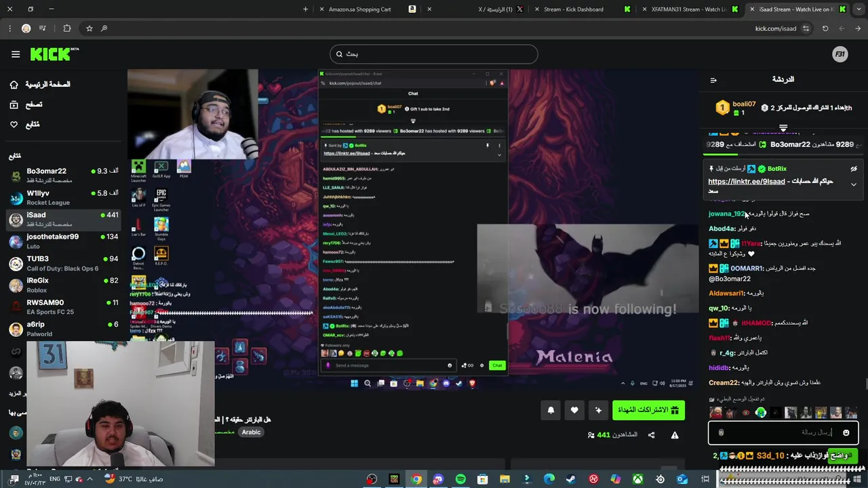Select iSaad channel in sidebar
Viewport: 868px width, 488px height.
(x=64, y=219)
